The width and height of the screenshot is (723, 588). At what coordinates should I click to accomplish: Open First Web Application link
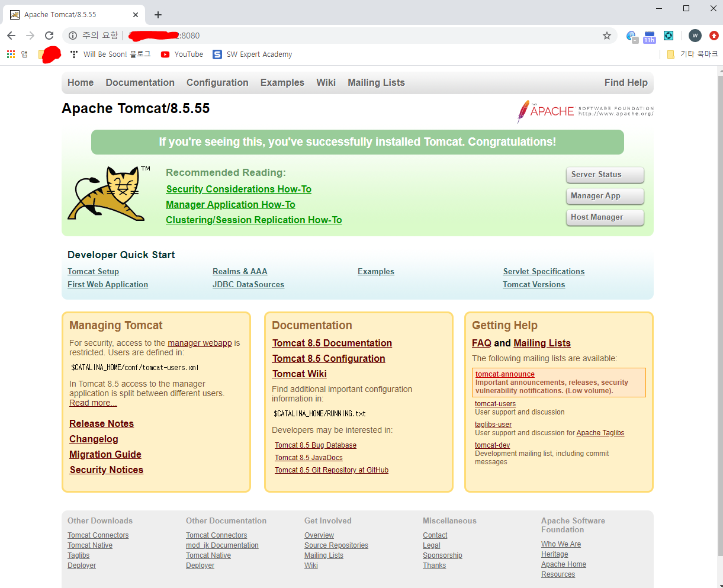click(108, 285)
